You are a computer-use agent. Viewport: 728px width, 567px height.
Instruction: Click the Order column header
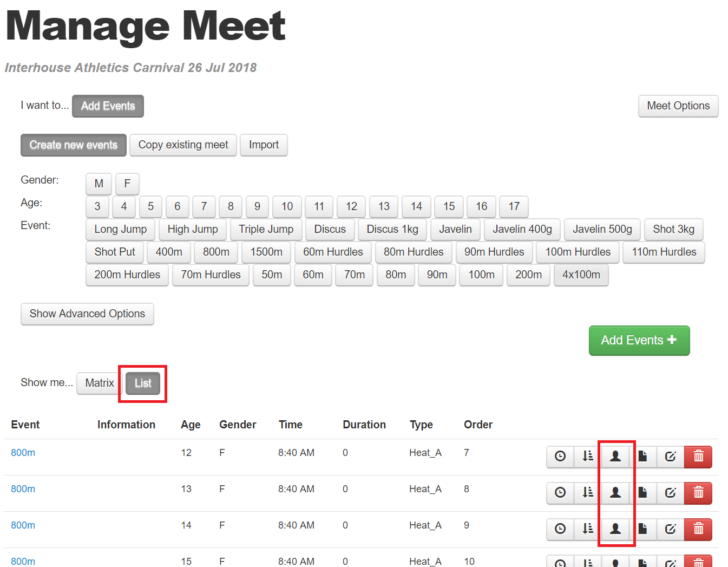(x=478, y=425)
